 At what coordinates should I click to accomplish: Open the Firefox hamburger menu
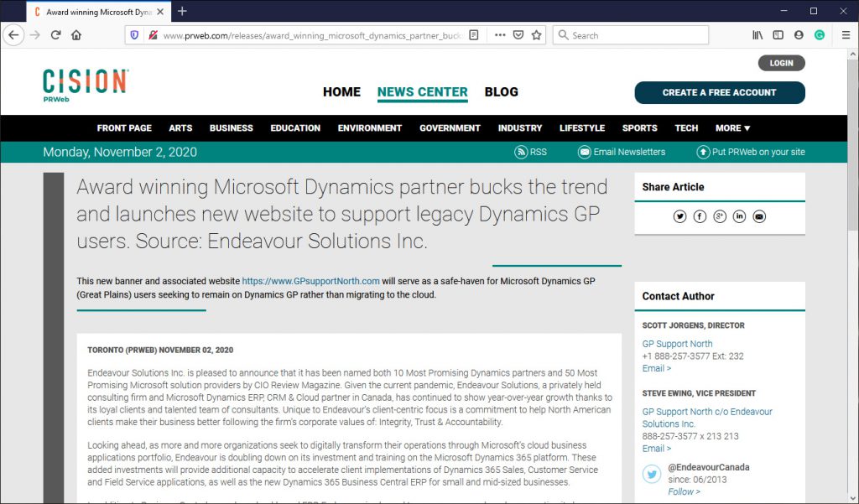(x=846, y=35)
